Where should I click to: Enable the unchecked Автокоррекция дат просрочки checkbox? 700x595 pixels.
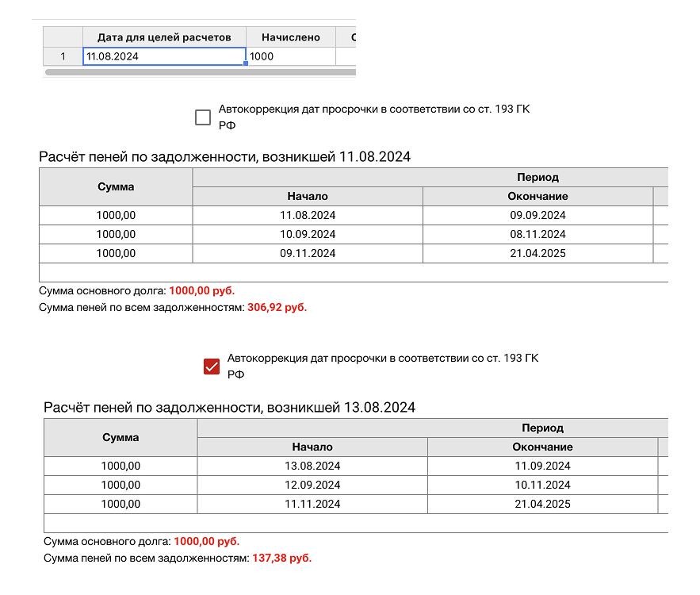tap(203, 117)
